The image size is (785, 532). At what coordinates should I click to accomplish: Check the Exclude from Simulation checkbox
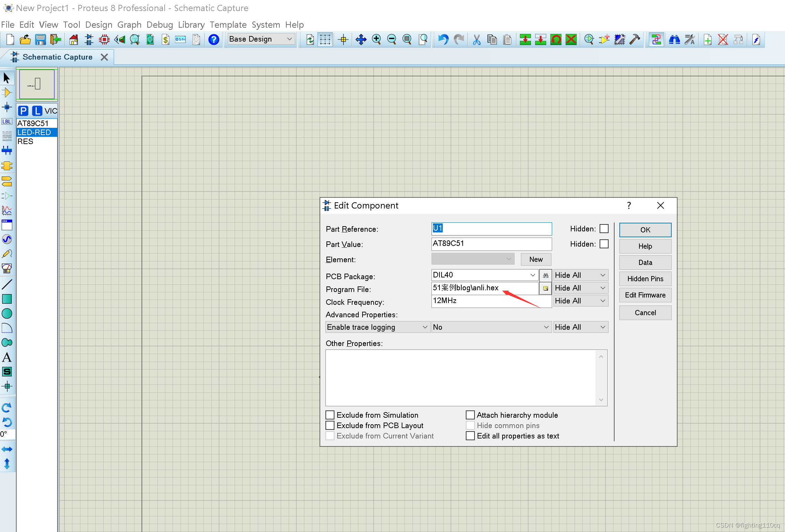330,415
